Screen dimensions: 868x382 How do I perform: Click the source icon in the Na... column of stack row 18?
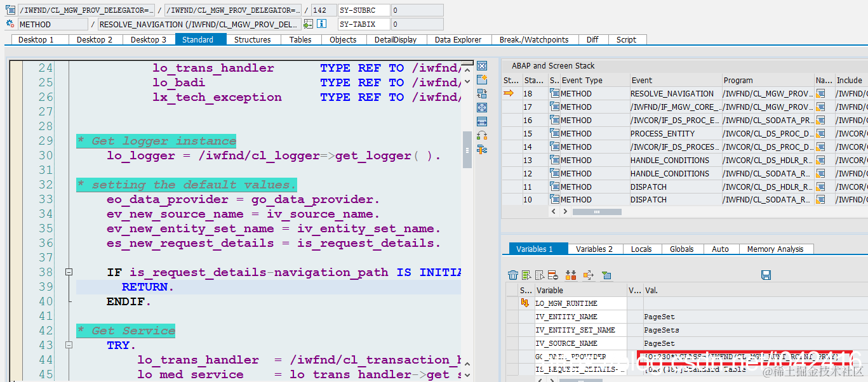coord(820,93)
